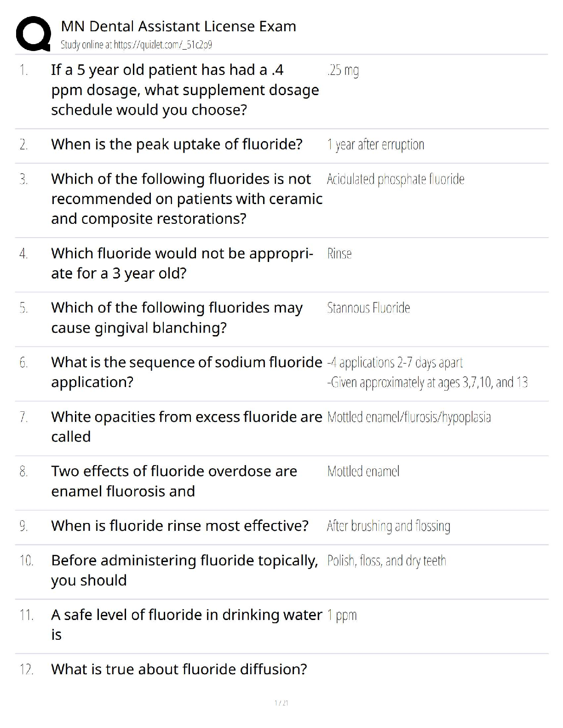Click 'Mottled enamel/flurosis/hypoplasia' answer

click(409, 417)
